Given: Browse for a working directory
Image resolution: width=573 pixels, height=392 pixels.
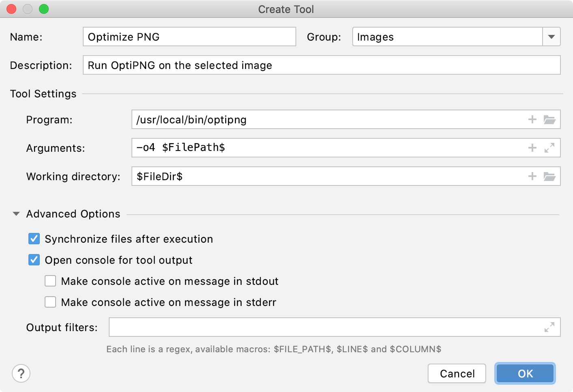Looking at the screenshot, I should tap(549, 176).
